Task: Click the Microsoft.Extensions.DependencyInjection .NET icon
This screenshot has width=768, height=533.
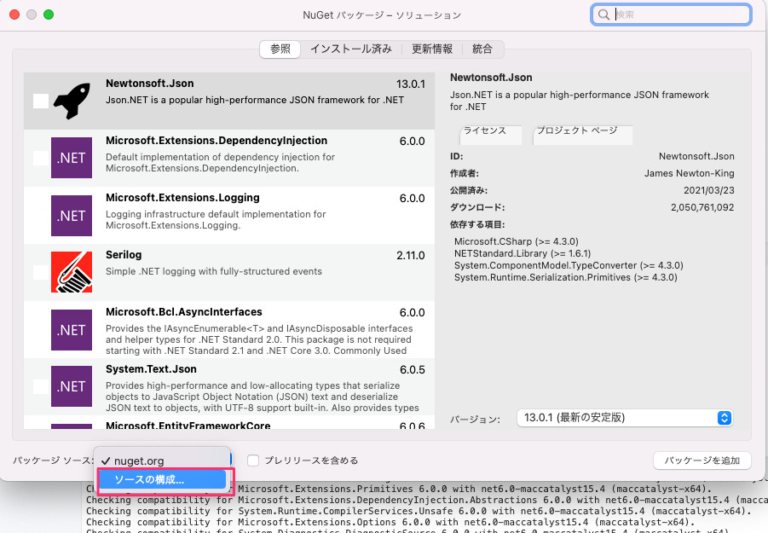Action: click(x=72, y=158)
